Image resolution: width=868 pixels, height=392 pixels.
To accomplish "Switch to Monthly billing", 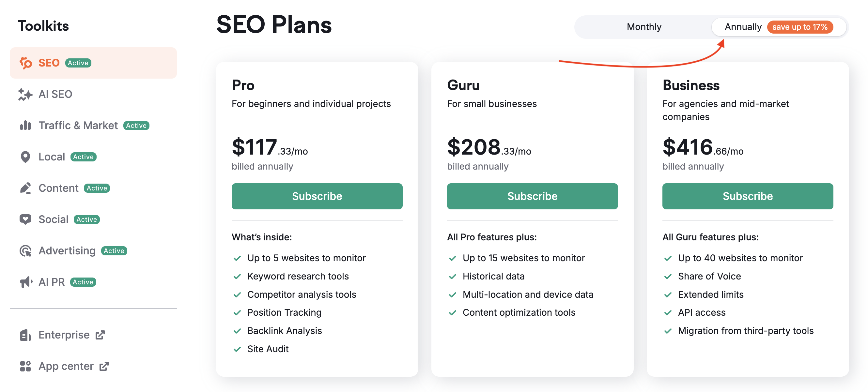I will [x=643, y=27].
